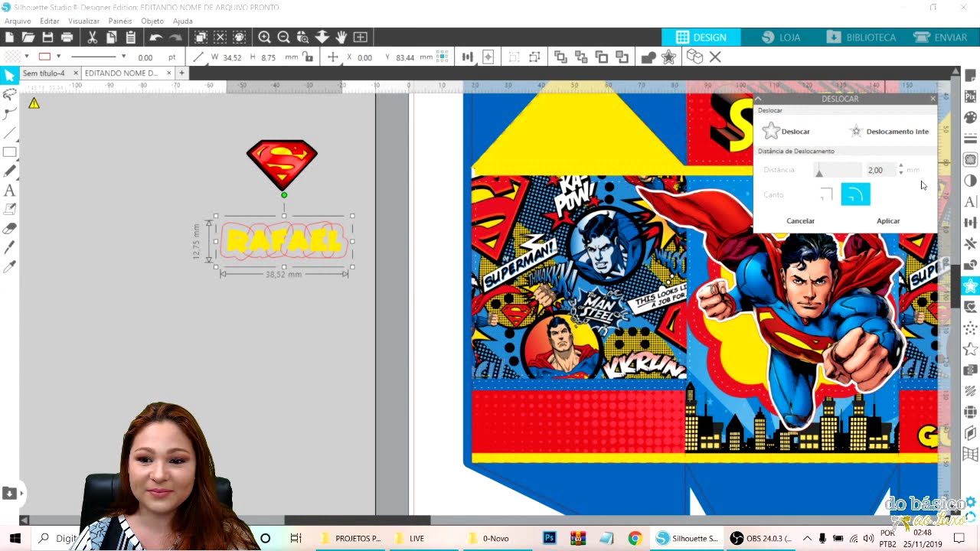This screenshot has width=980, height=551.
Task: Show hidden system tray icons chevron
Action: (x=807, y=539)
